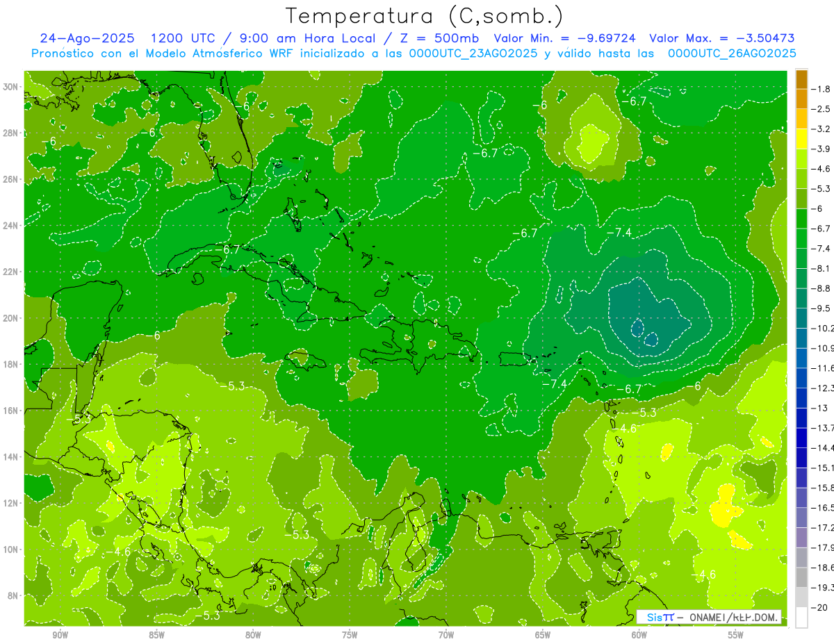This screenshot has height=644, width=834.
Task: Click the colorbar label "-14.4"
Action: 822,447
